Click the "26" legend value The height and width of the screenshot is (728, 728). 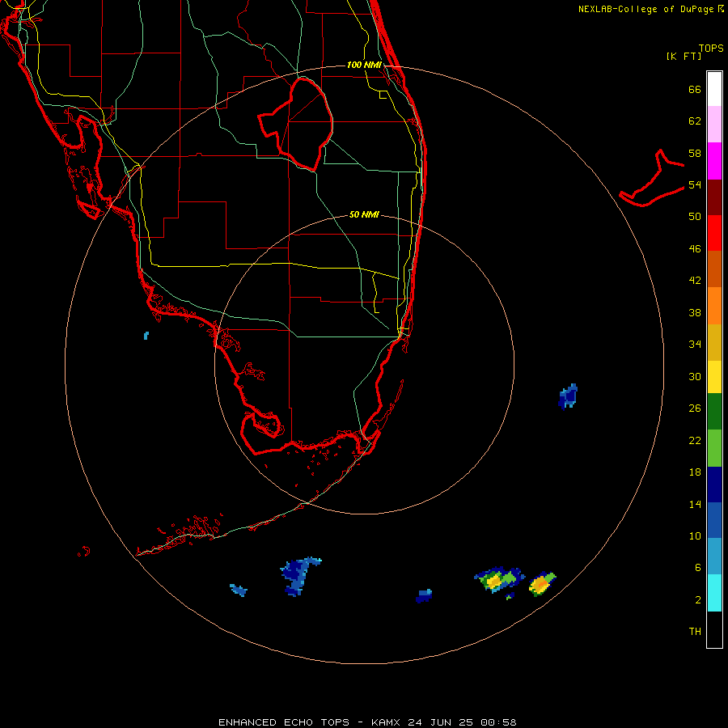(695, 408)
